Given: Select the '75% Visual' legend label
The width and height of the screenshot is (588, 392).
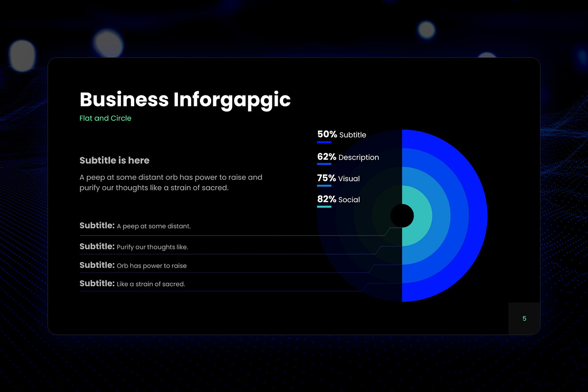Looking at the screenshot, I should 338,178.
